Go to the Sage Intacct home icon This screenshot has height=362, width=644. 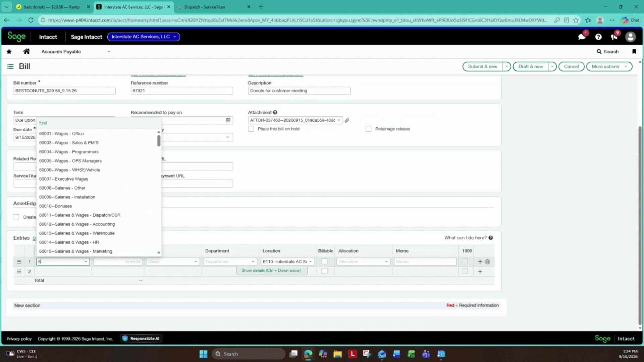tap(26, 51)
